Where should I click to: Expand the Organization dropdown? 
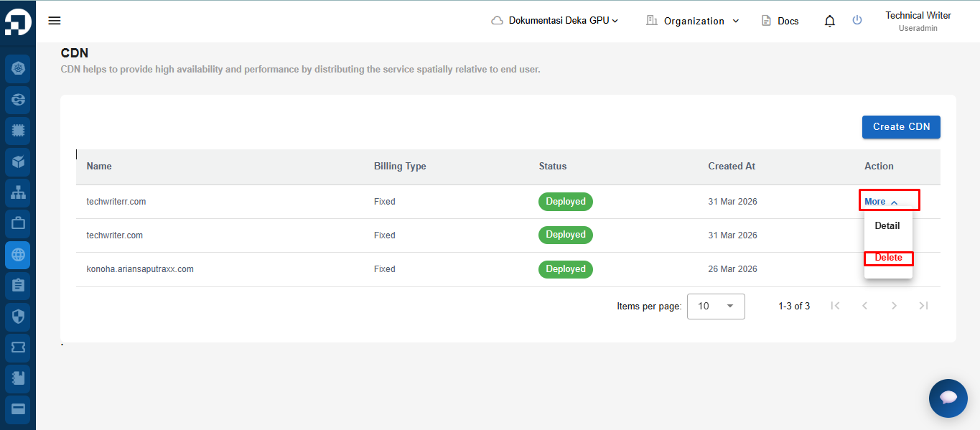point(692,21)
